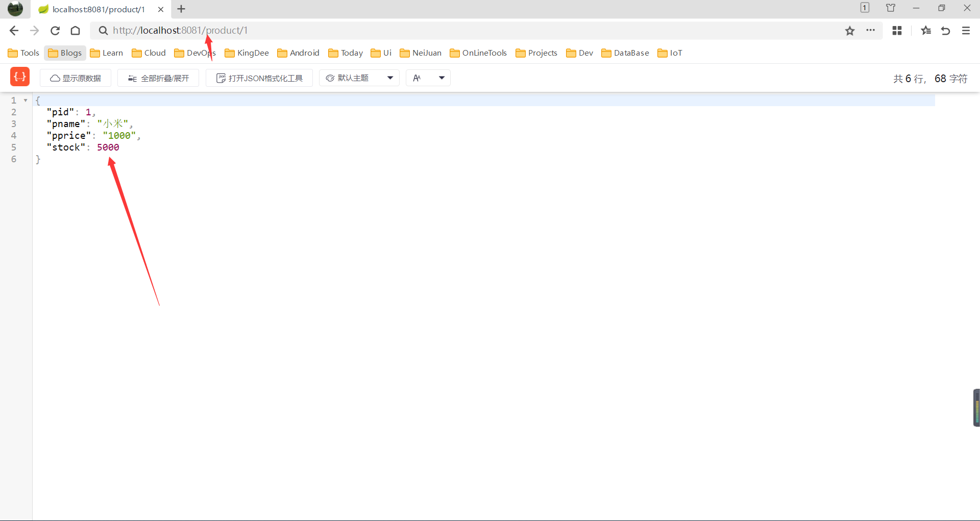Minimize the browser window
Viewport: 980px width, 521px height.
pyautogui.click(x=916, y=8)
